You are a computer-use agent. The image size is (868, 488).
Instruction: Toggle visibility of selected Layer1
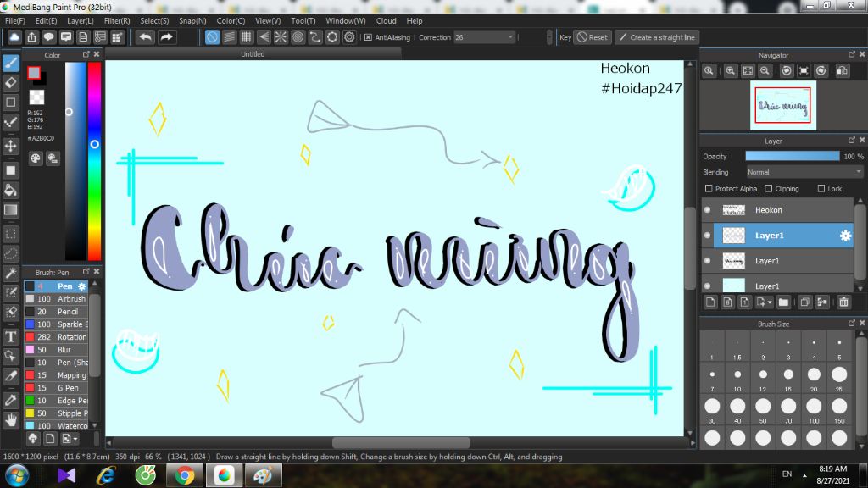[x=708, y=236]
